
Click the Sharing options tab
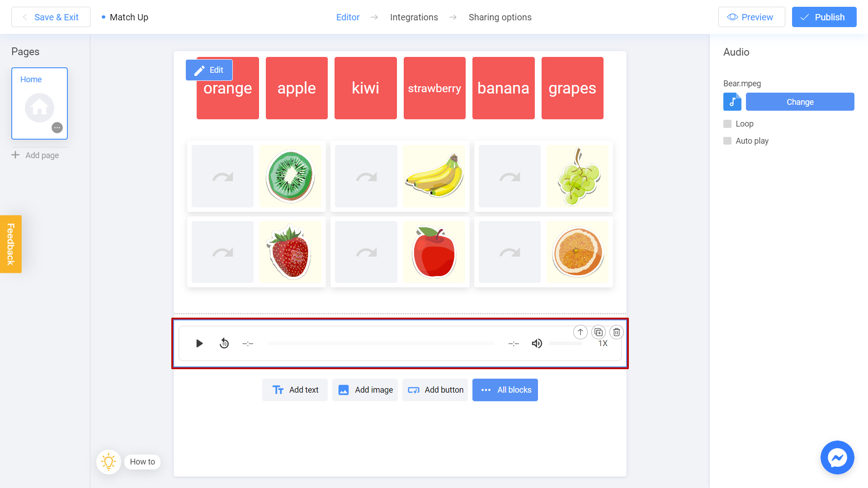pyautogui.click(x=500, y=17)
